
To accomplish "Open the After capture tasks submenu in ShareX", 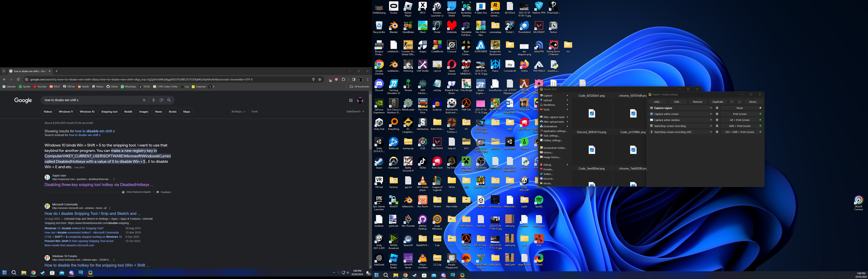I will point(554,117).
